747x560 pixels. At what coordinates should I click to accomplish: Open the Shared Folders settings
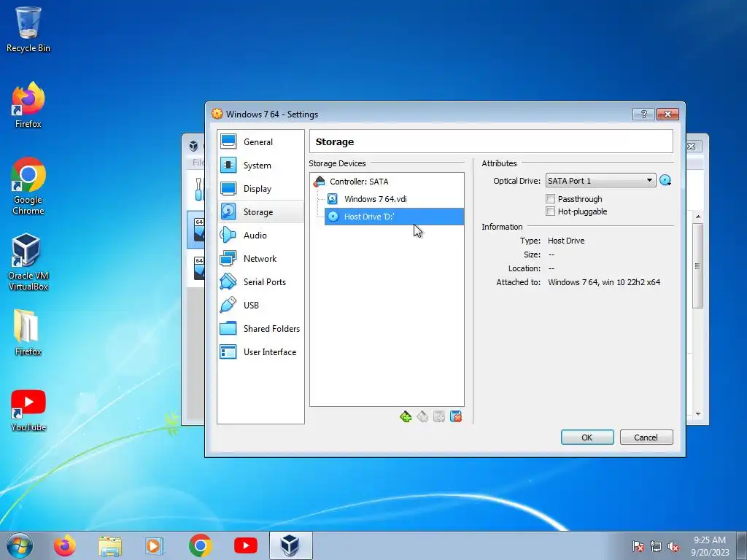point(260,329)
